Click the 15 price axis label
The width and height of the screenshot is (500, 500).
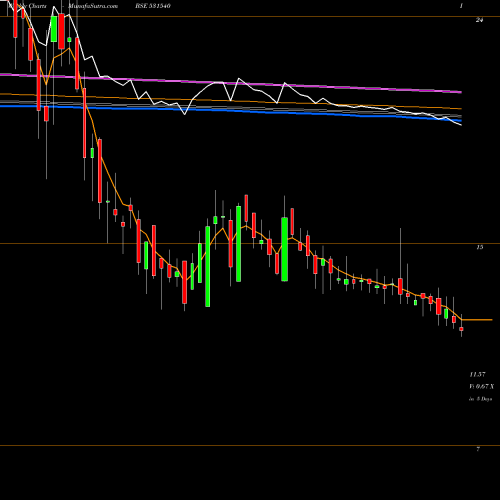(479, 247)
